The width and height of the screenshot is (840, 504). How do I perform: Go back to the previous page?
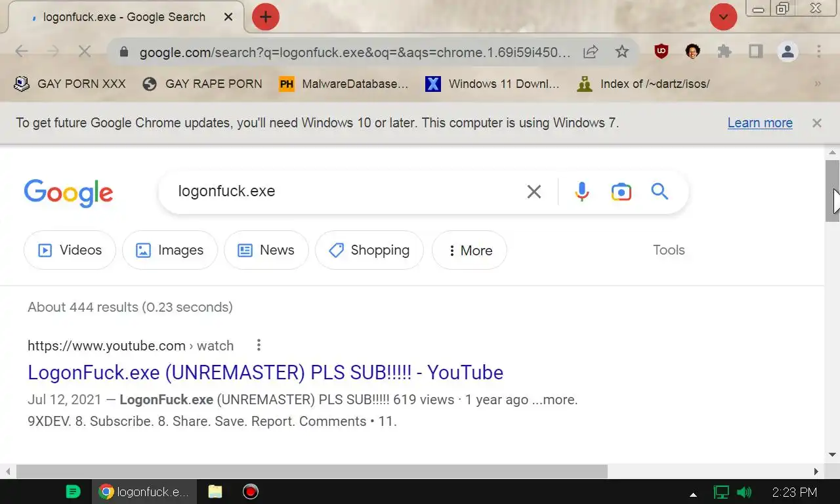tap(22, 52)
